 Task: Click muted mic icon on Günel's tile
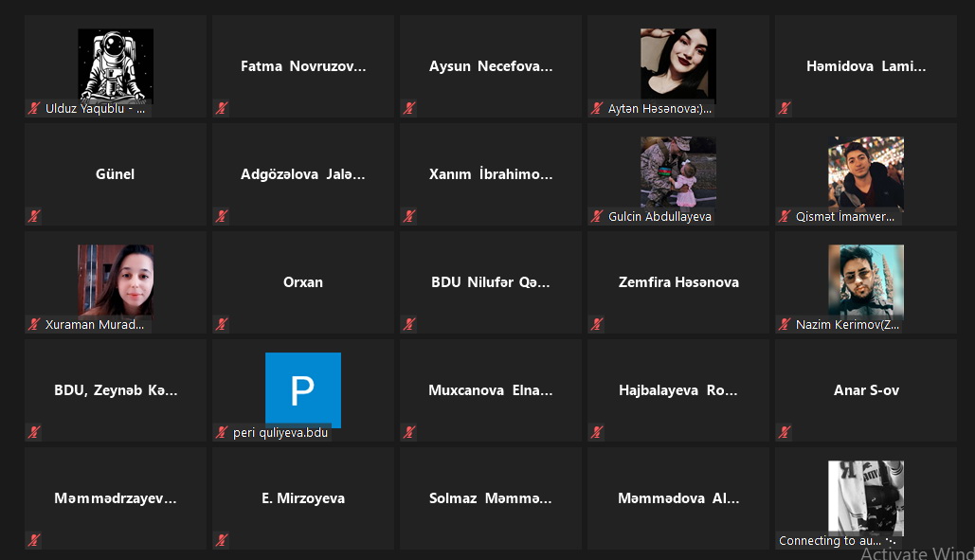pyautogui.click(x=33, y=216)
